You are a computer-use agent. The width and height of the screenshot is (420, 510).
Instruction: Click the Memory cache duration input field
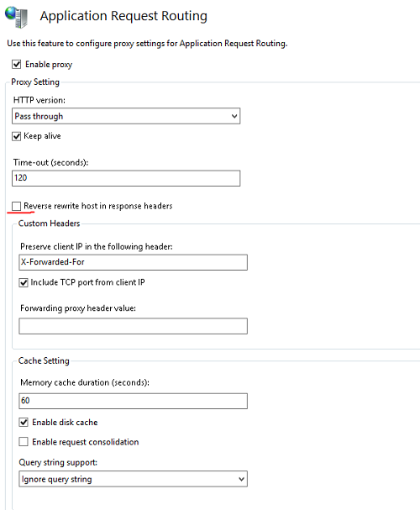(133, 401)
